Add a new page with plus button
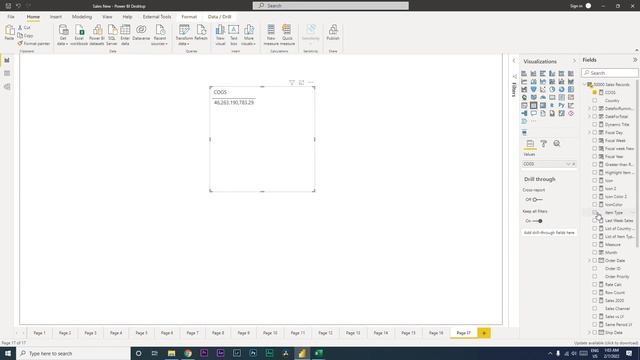Viewport: 640px width, 360px height. (484, 333)
